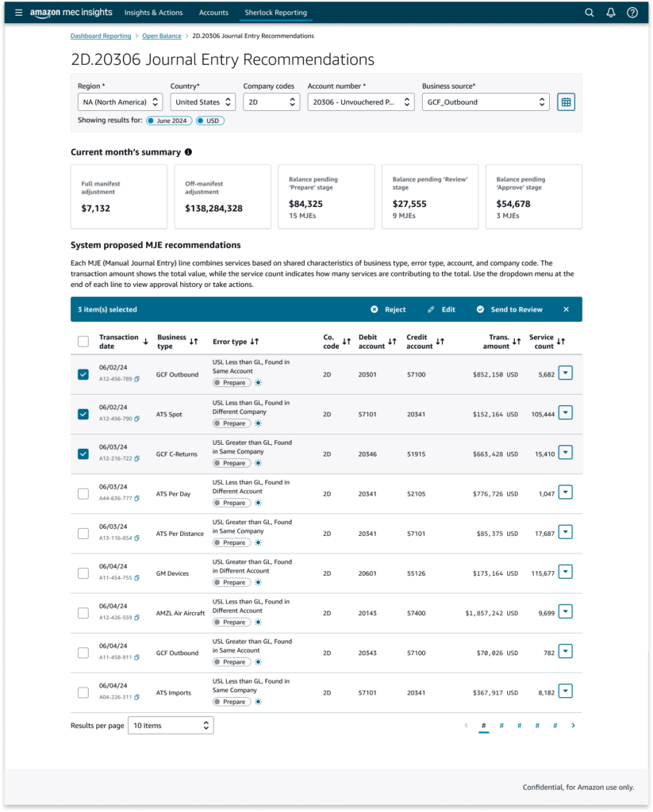Select the ATS Per Distance row checkbox
This screenshot has width=653, height=812.
(x=83, y=534)
